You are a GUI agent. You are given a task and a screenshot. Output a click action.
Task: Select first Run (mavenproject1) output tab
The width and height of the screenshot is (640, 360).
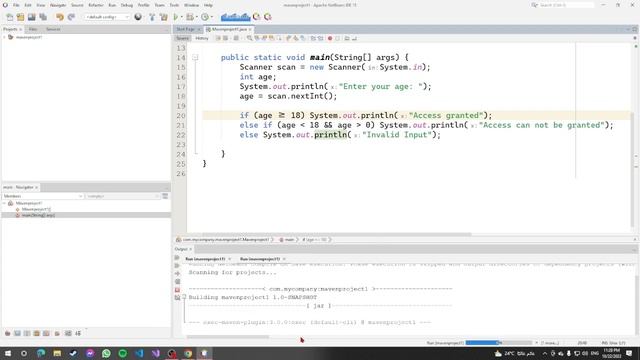(x=205, y=259)
